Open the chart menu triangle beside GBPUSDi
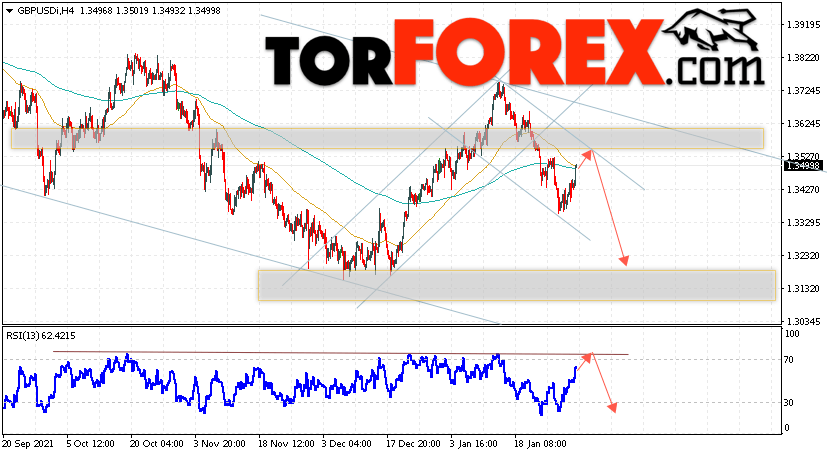The height and width of the screenshot is (455, 827). [x=9, y=11]
